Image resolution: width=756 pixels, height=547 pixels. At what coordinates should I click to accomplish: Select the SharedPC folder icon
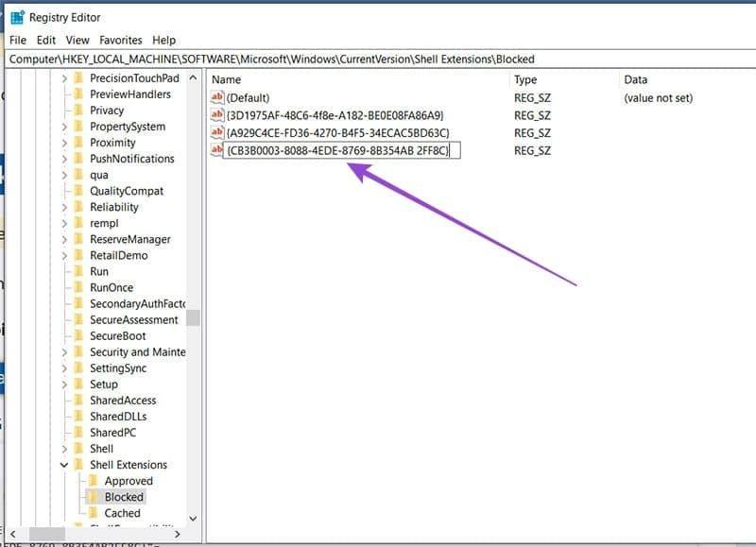tap(78, 433)
